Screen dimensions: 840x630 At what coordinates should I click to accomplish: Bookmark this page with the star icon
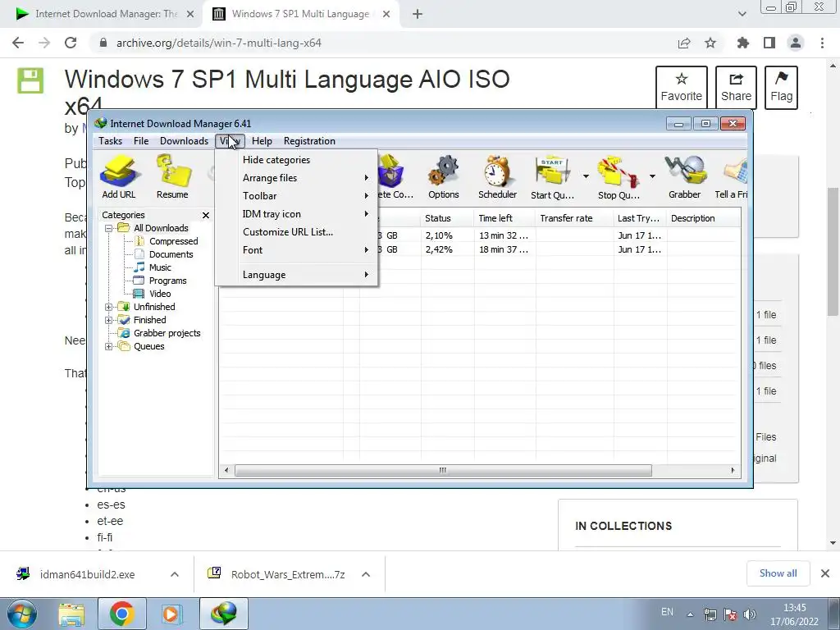710,43
